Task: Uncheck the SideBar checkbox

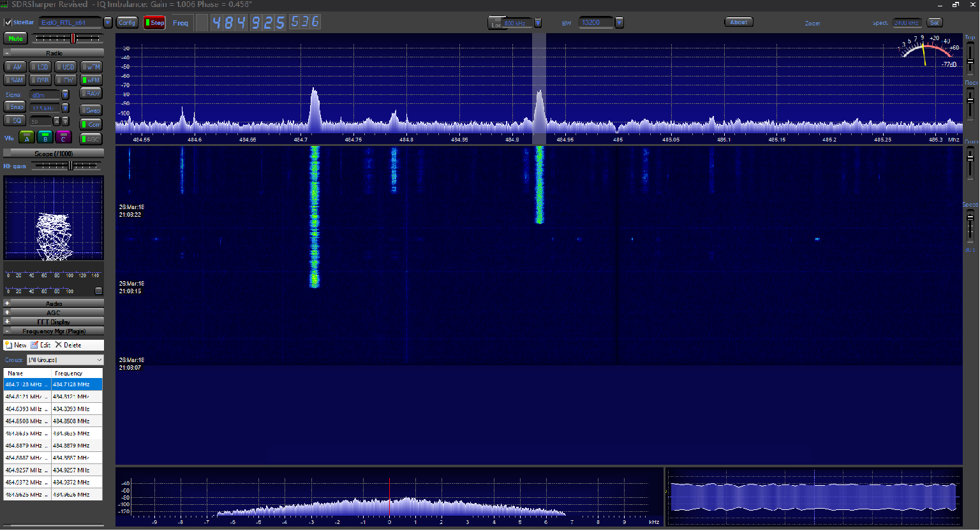Action: pos(8,23)
